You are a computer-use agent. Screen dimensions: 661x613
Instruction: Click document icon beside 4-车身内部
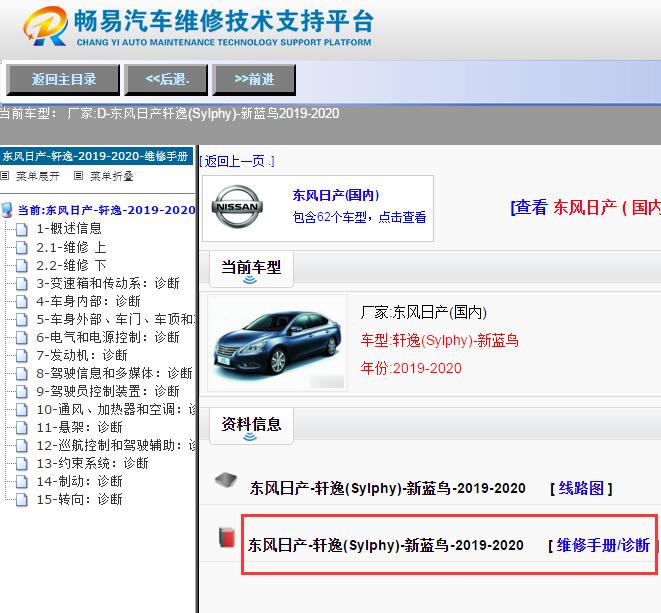pos(21,302)
